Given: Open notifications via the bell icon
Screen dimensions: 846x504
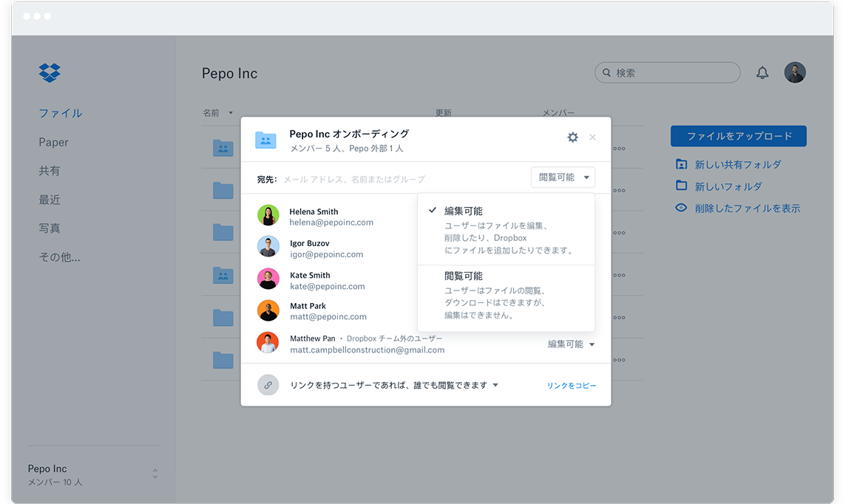Looking at the screenshot, I should point(762,72).
